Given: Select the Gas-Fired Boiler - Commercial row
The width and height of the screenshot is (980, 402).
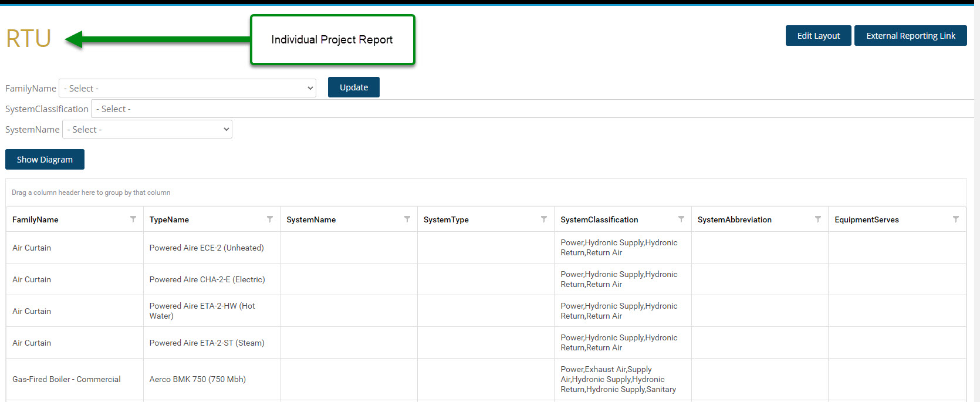Looking at the screenshot, I should (x=66, y=380).
